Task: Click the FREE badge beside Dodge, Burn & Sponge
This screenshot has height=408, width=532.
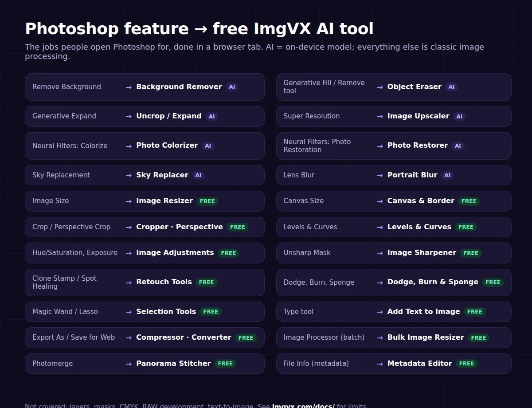Action: point(493,282)
